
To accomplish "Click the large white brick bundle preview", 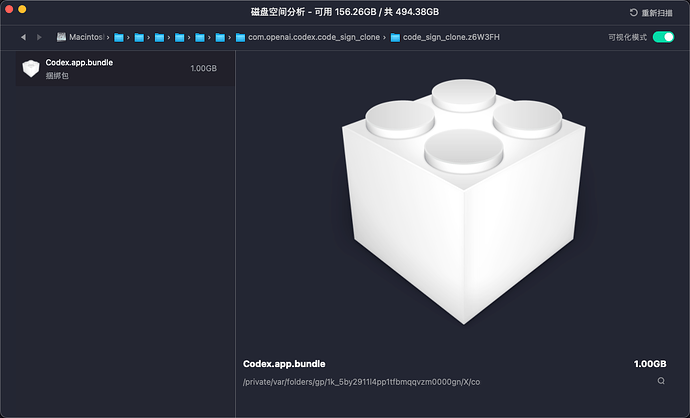I will click(463, 202).
